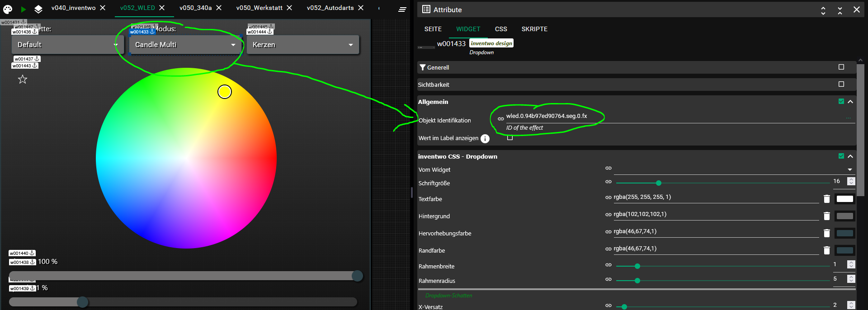Open the Candle Multi dropdown on canvas
This screenshot has width=868, height=310.
click(185, 45)
